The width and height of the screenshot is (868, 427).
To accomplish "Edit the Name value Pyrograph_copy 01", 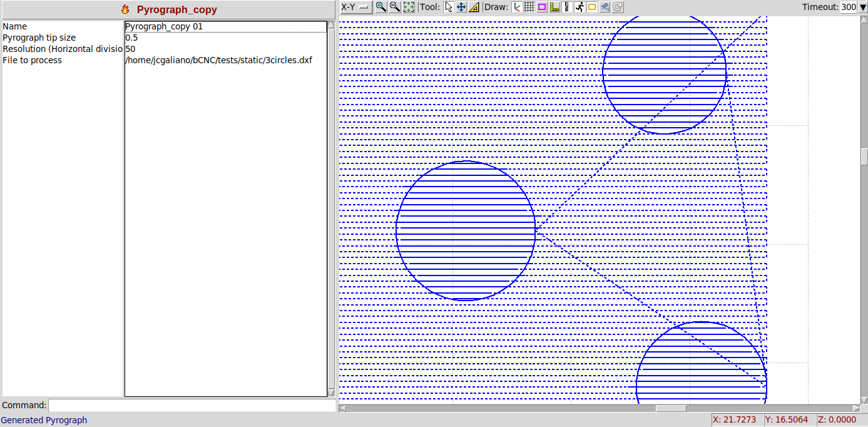I will tap(225, 26).
